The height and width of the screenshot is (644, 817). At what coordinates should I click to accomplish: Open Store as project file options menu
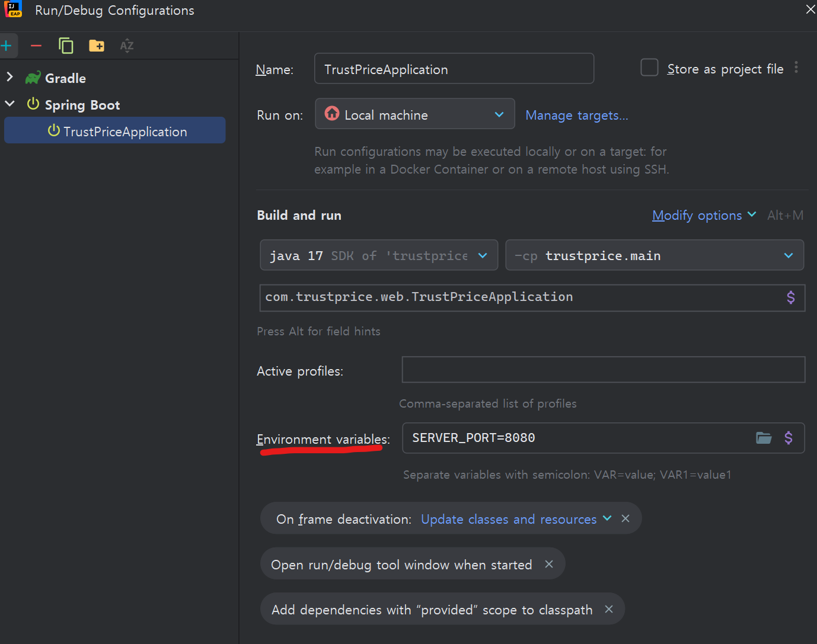[x=796, y=68]
